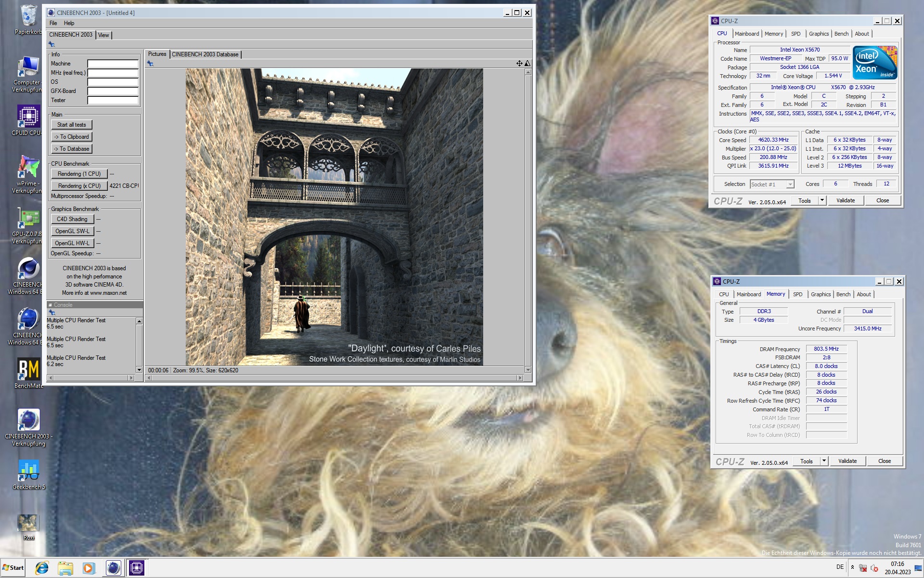Launch the CPUID CPU-Z desktop shortcut
Screen dimensions: 924x578
point(28,120)
